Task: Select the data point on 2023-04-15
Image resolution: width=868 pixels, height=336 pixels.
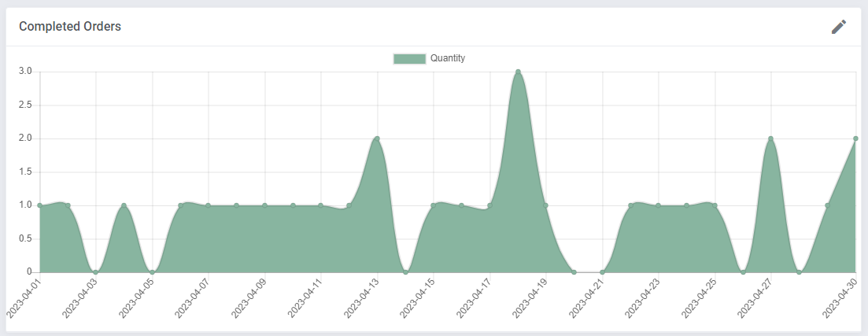Action: click(434, 205)
